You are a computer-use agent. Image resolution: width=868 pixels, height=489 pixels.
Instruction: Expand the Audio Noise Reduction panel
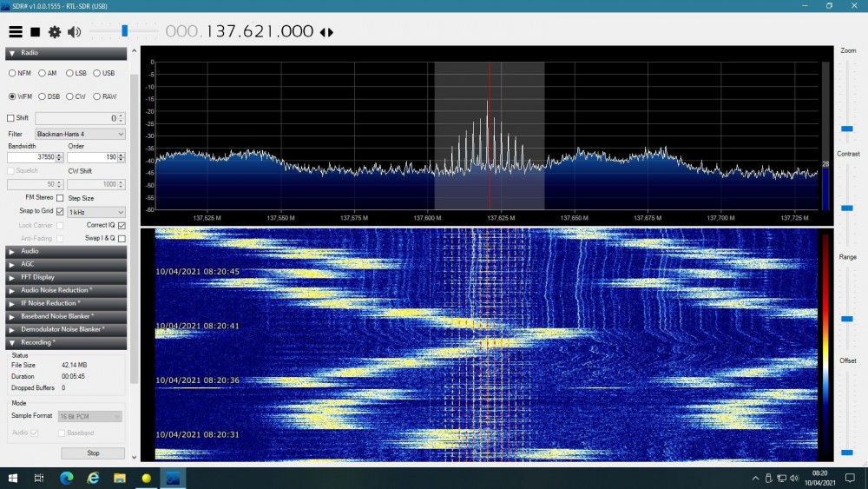point(66,290)
